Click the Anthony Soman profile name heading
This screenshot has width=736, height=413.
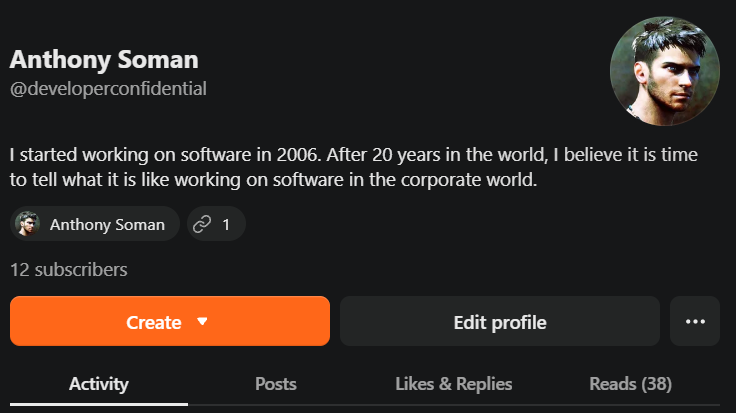click(x=104, y=60)
